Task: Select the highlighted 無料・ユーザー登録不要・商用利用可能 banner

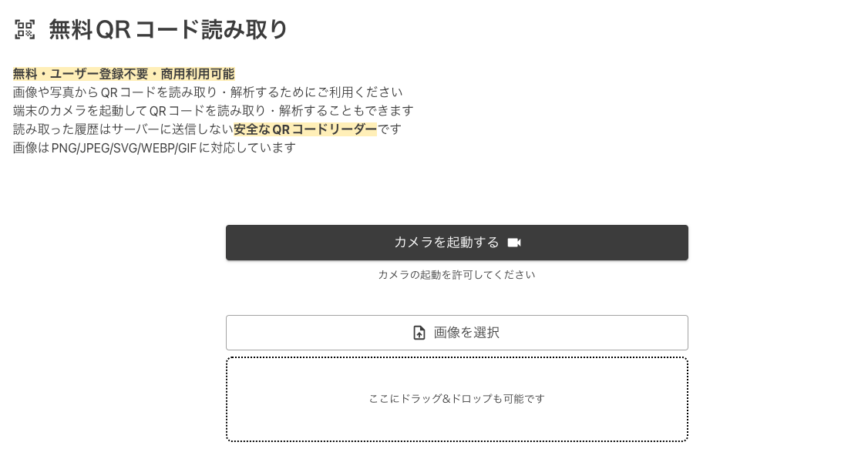Action: (123, 73)
